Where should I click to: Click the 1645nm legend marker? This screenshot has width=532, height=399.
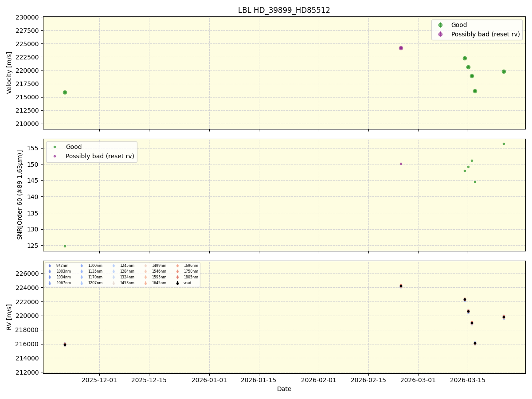pos(145,283)
